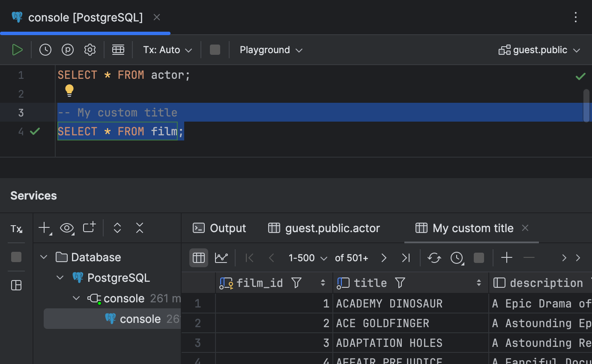This screenshot has height=364, width=592.
Task: Toggle preview with the eye icon in Services
Action: coord(67,228)
